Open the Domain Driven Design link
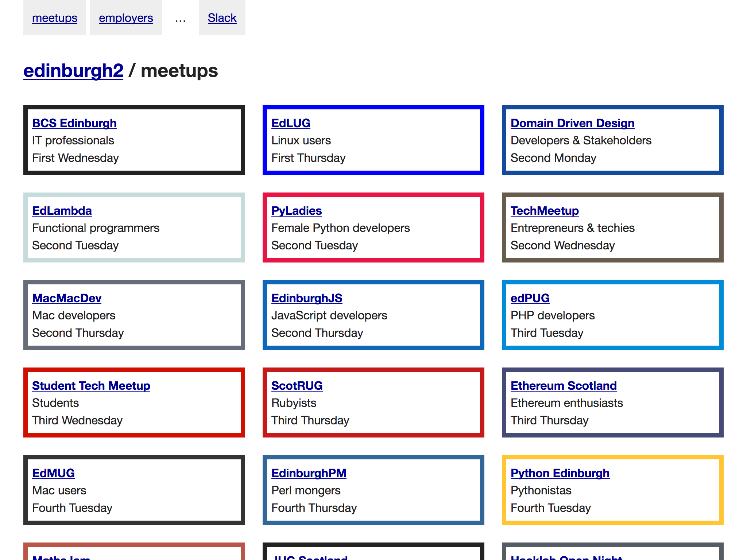The width and height of the screenshot is (747, 560). [572, 123]
